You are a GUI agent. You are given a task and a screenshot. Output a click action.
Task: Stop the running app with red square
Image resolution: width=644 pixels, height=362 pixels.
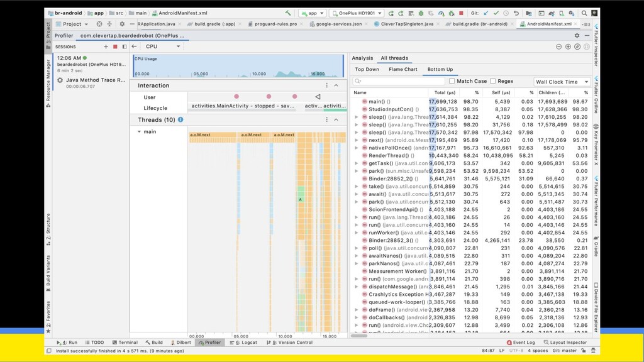(461, 13)
